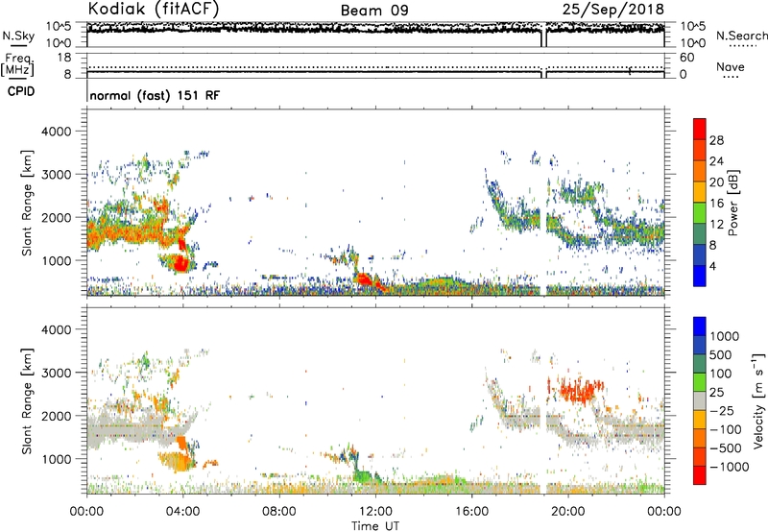
Task: Click the rightmost 00:00 time tick label
Action: [x=664, y=512]
